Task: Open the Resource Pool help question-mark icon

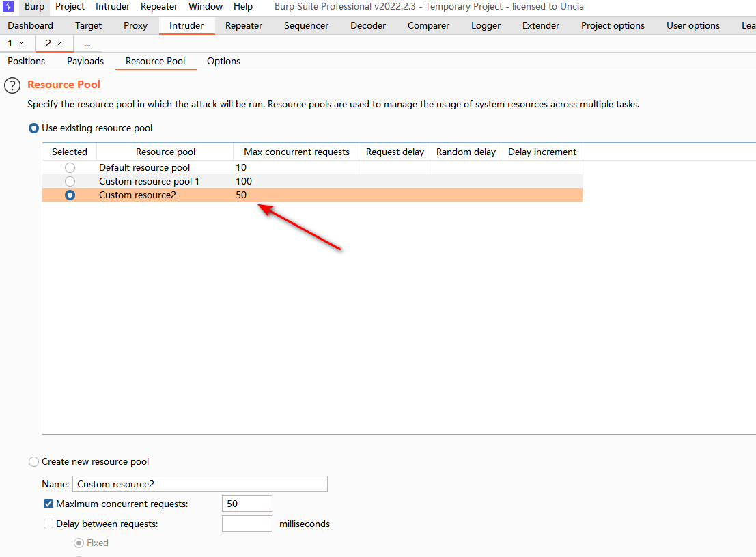Action: point(12,85)
